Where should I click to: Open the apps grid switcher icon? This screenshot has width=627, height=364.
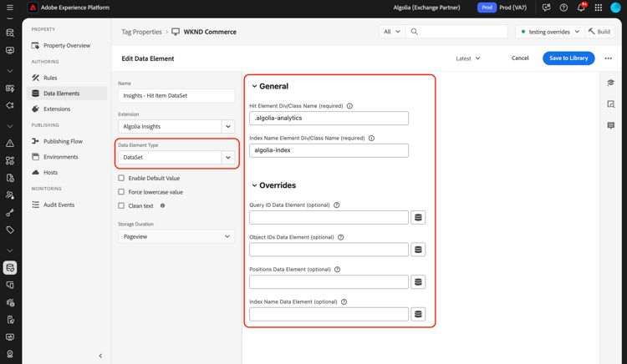[599, 8]
